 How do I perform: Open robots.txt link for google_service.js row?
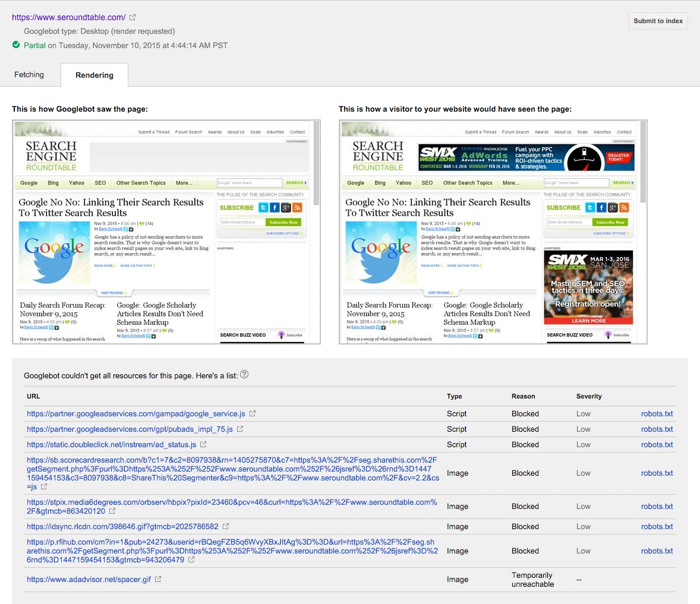point(657,414)
